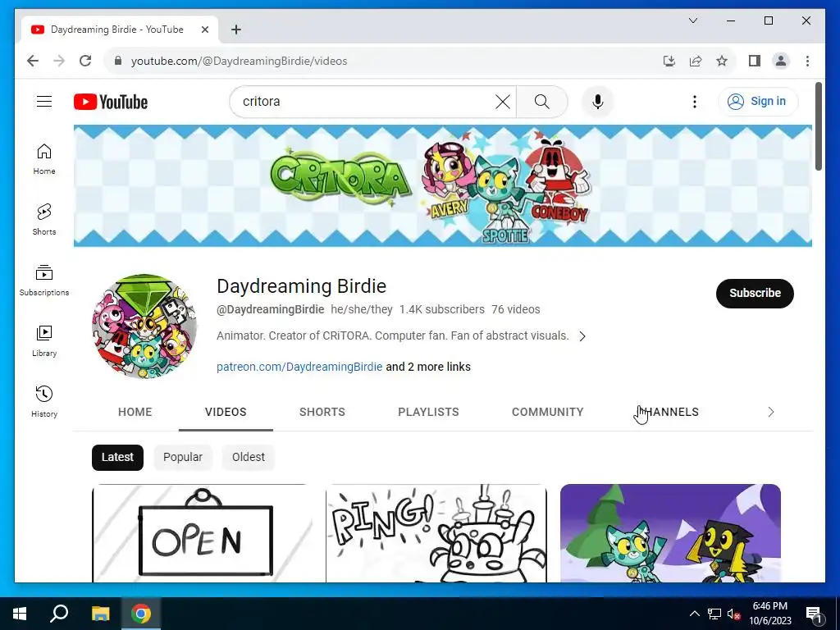Click the muted volume tray icon
This screenshot has width=840, height=630.
(733, 614)
